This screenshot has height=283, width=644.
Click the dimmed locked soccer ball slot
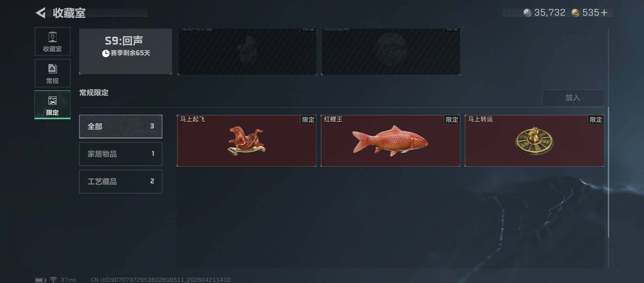[x=391, y=52]
